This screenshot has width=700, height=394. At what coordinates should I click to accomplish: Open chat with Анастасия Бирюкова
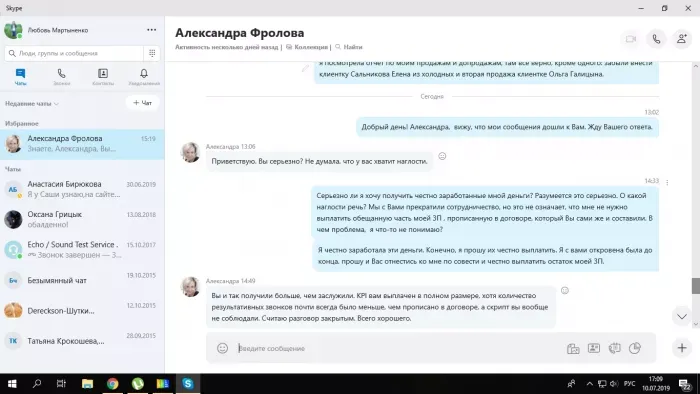tap(82, 189)
